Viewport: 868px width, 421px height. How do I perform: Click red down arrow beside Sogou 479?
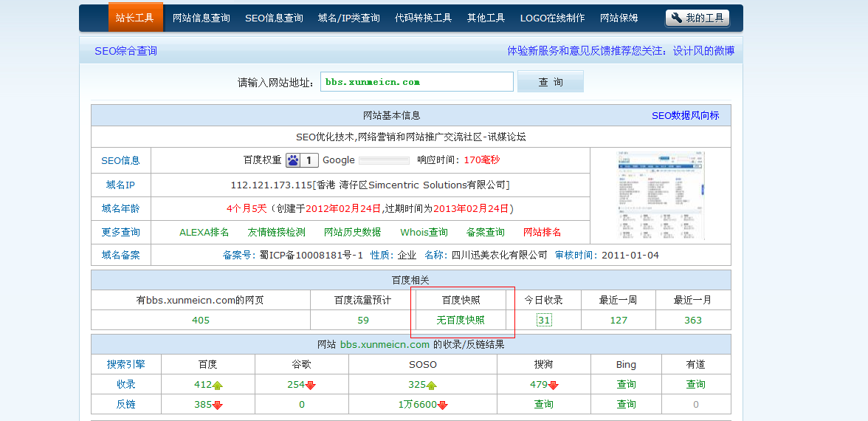pos(554,385)
